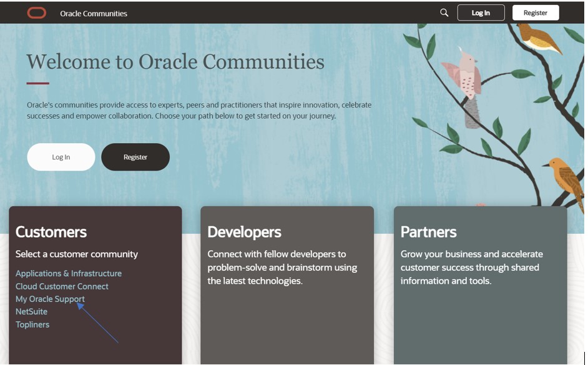This screenshot has width=588, height=365.
Task: Click Log In in the top bar
Action: click(481, 12)
